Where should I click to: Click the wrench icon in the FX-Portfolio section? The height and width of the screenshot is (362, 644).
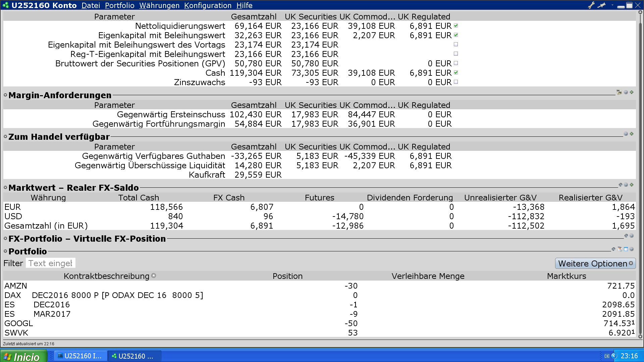[x=626, y=236]
